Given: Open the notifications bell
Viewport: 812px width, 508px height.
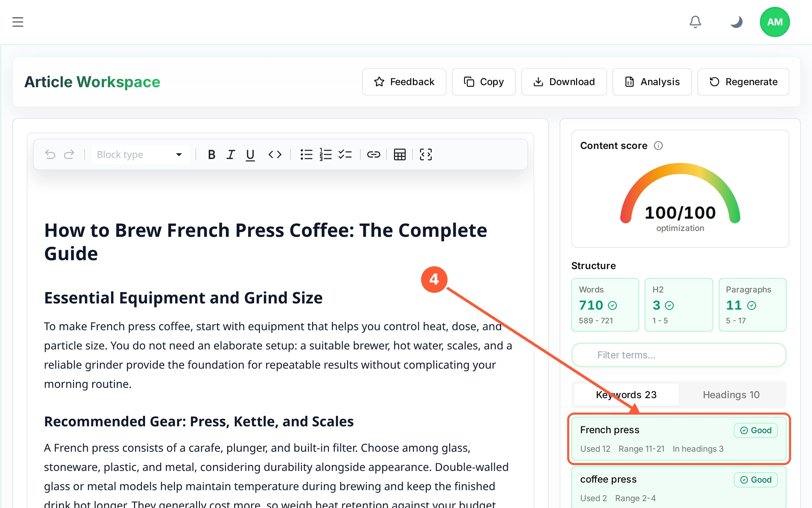Looking at the screenshot, I should point(695,22).
